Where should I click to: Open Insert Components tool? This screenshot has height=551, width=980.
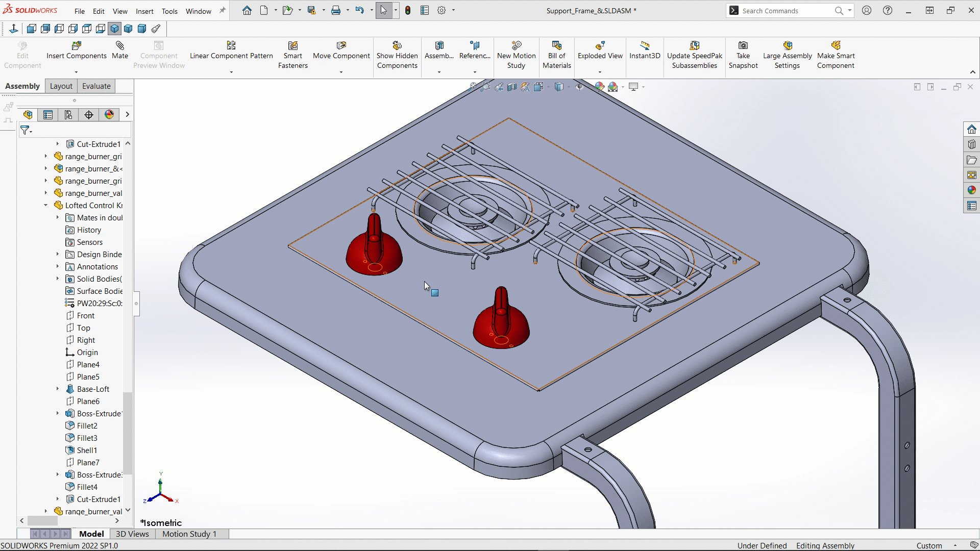76,51
